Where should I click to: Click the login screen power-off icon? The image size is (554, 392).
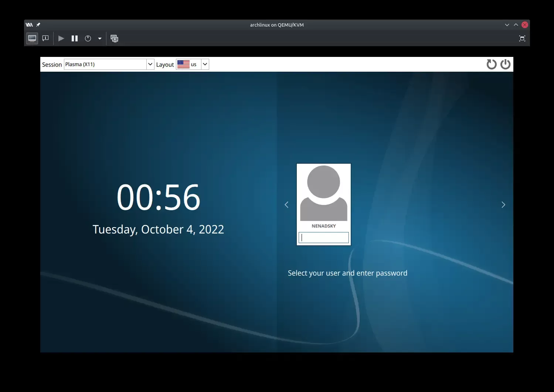click(x=505, y=64)
